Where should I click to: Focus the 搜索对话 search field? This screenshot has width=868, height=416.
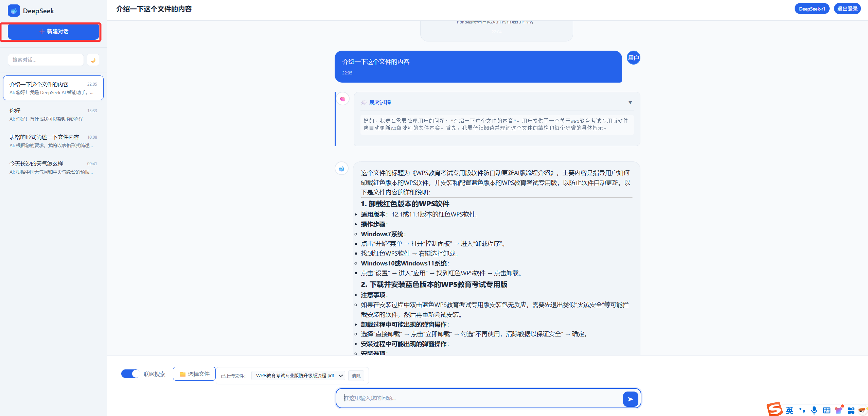pyautogui.click(x=46, y=60)
